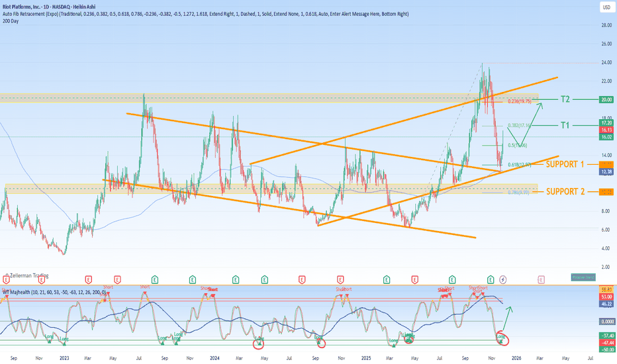
Task: Select the SUPPORT 1 text label
Action: point(563,163)
